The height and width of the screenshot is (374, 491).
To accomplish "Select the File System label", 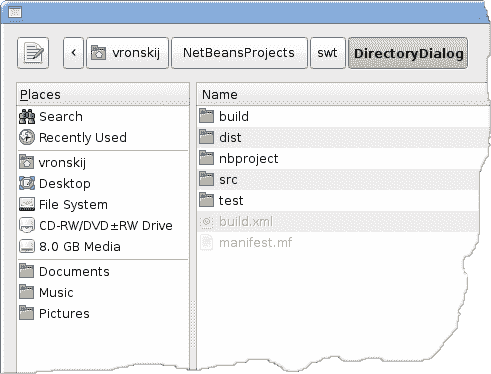I will click(x=73, y=205).
